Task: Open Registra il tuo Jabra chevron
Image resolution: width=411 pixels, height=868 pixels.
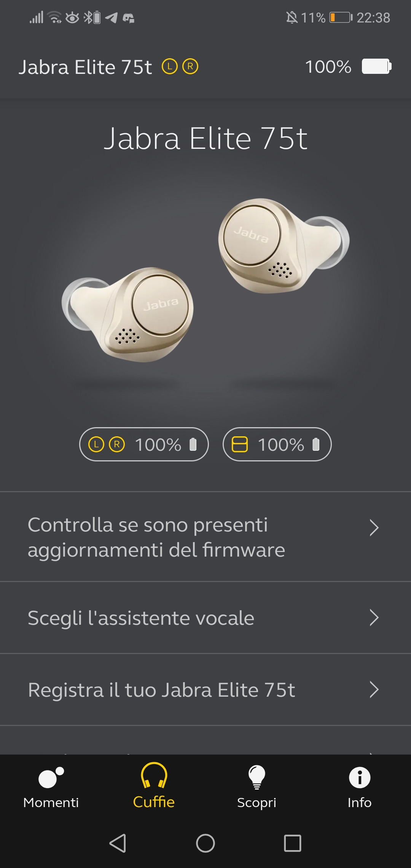Action: (x=374, y=689)
